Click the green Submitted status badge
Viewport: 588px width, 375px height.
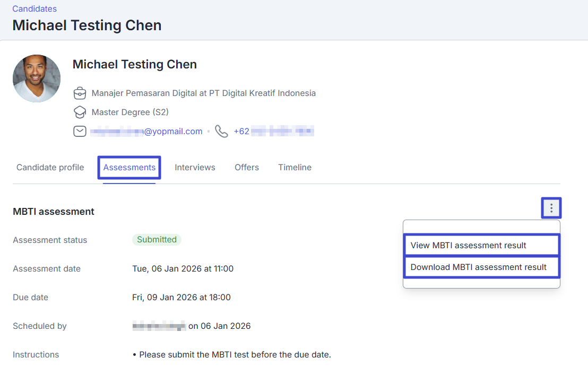(157, 240)
